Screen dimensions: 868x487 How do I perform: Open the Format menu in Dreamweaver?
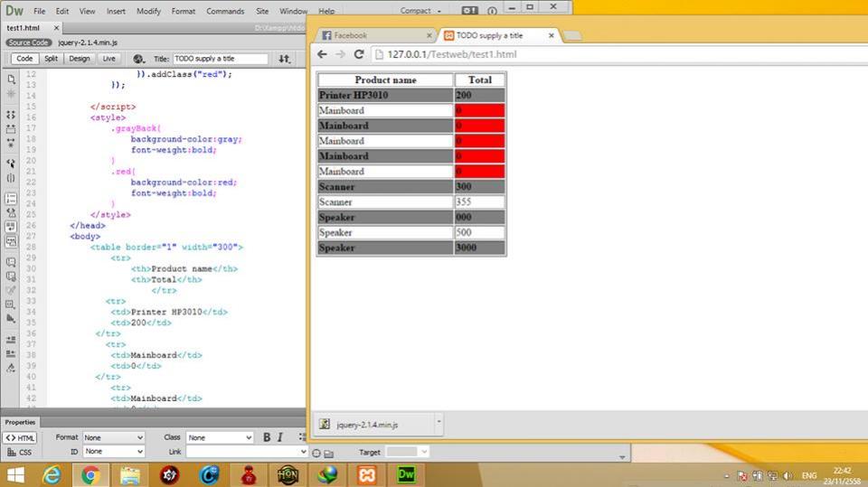click(x=184, y=11)
